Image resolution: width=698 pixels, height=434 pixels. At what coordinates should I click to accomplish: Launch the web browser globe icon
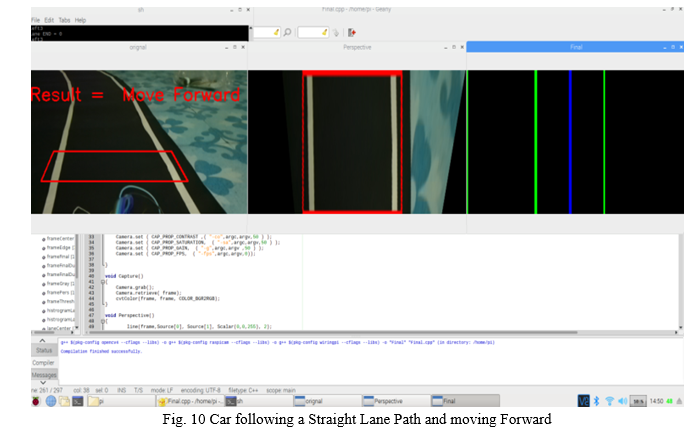(x=51, y=401)
